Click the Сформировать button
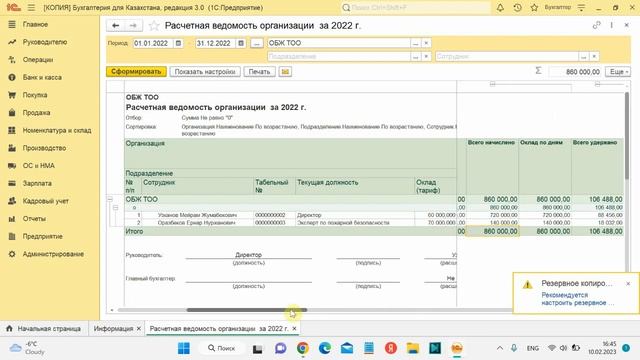This screenshot has height=360, width=640. 136,72
